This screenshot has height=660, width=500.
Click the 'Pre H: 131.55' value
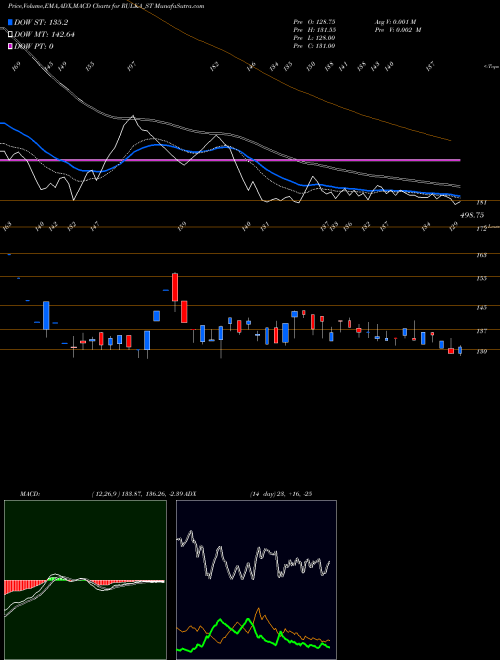coord(314,30)
